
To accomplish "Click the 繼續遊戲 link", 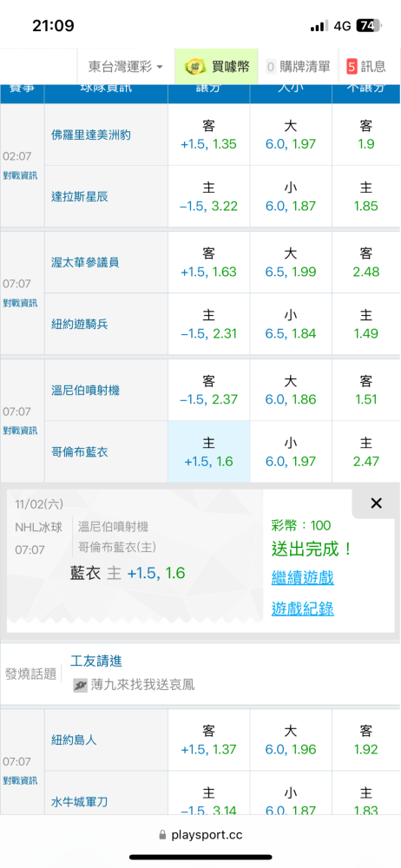I will click(302, 578).
